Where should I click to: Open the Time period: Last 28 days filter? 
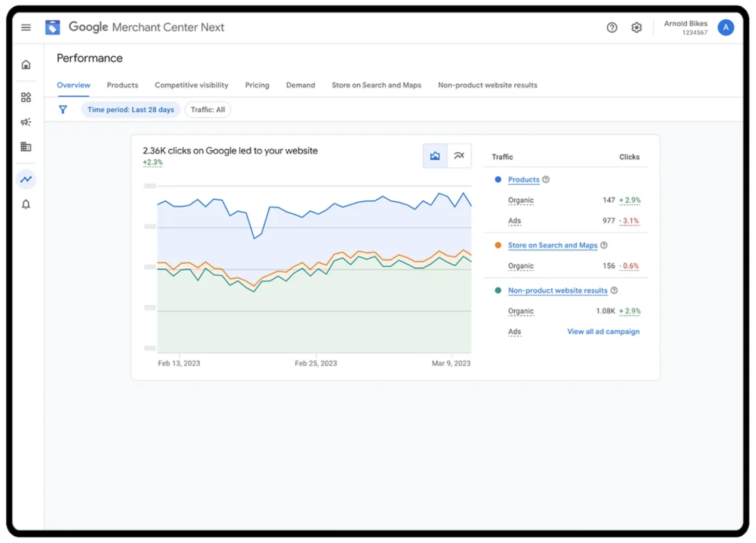[131, 109]
